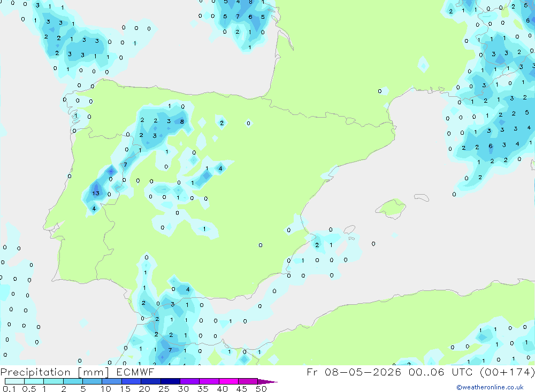Click the legend label "25"

[x=164, y=389]
